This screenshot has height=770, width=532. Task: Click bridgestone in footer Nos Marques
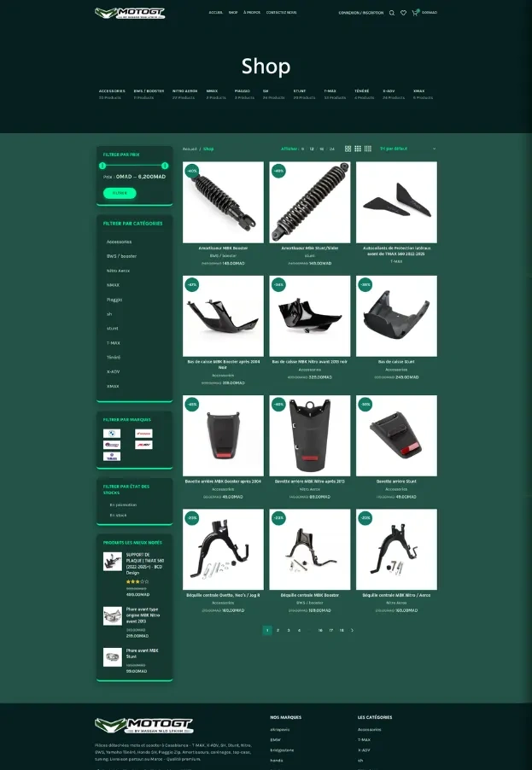coord(282,750)
